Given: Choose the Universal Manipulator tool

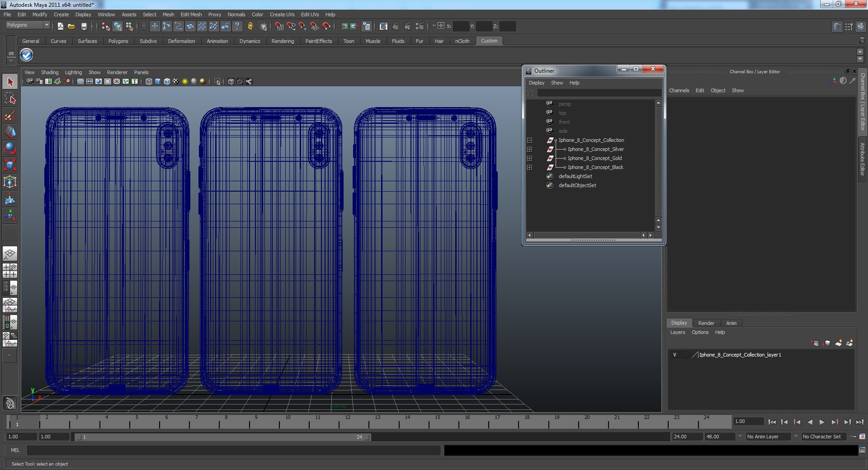Looking at the screenshot, I should (x=10, y=182).
